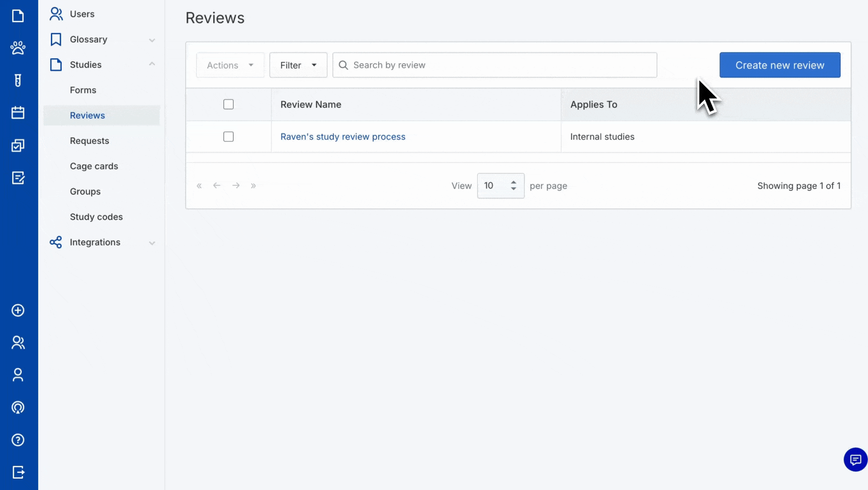Open the chat bubble in bottom corner
This screenshot has height=490, width=868.
click(x=855, y=459)
